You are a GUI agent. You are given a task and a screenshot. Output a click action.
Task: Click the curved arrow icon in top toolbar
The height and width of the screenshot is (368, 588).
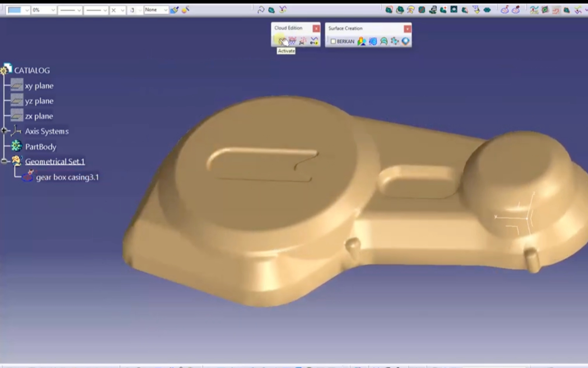pos(261,10)
